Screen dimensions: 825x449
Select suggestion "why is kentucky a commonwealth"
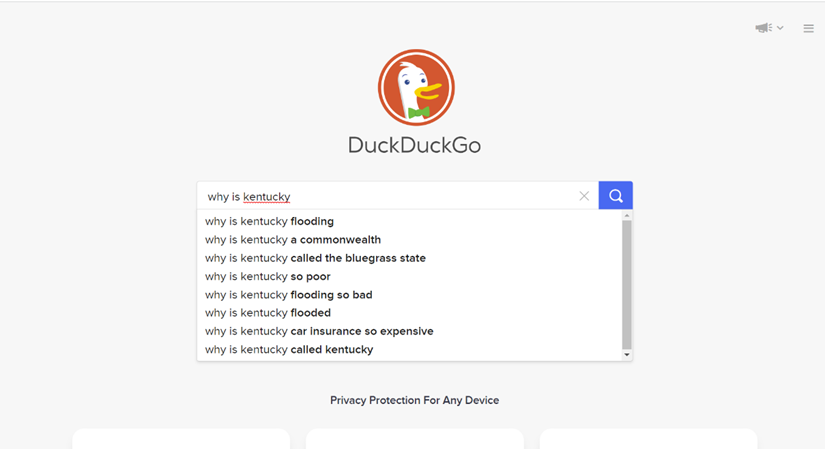pos(293,240)
